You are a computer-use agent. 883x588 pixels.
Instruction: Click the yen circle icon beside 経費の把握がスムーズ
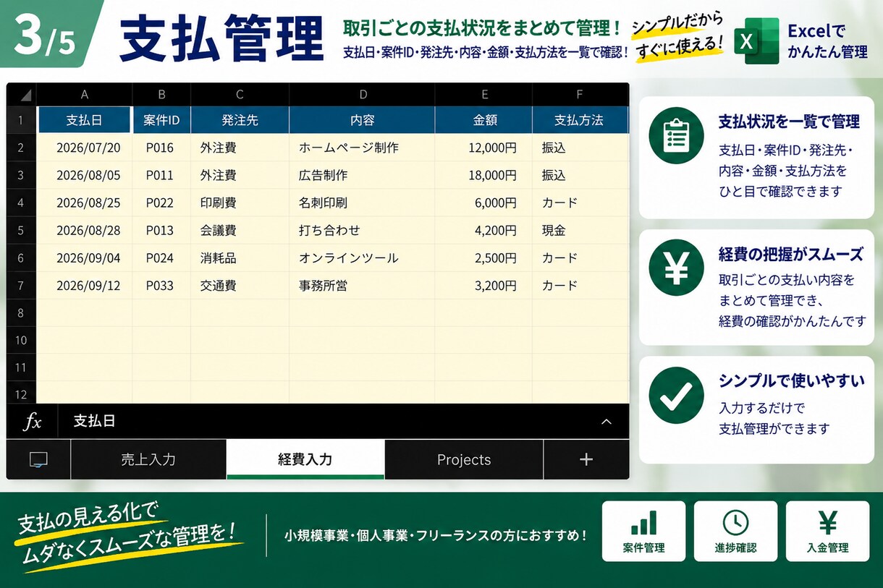point(676,267)
